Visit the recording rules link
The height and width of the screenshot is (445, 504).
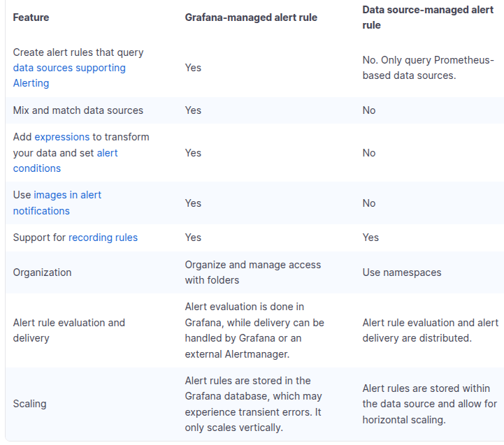[103, 238]
